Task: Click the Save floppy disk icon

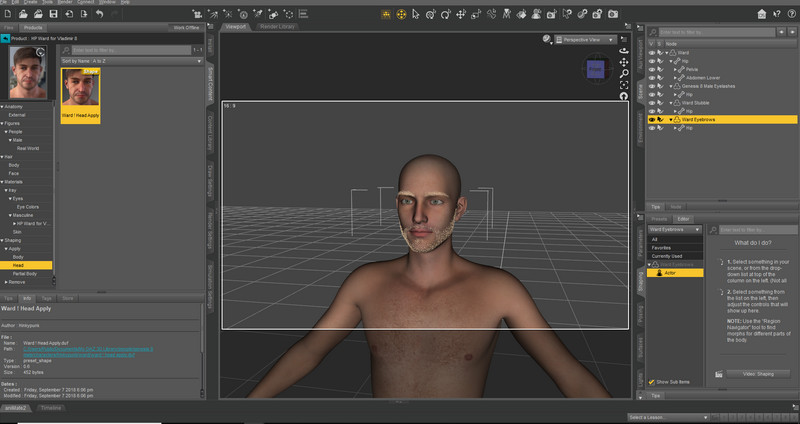Action: click(53, 14)
